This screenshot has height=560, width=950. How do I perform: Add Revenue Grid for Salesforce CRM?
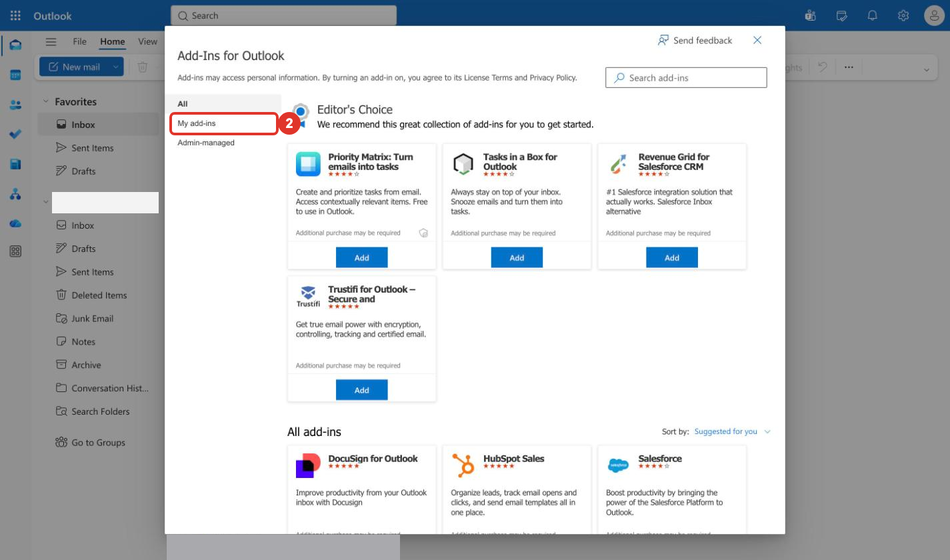pyautogui.click(x=672, y=258)
